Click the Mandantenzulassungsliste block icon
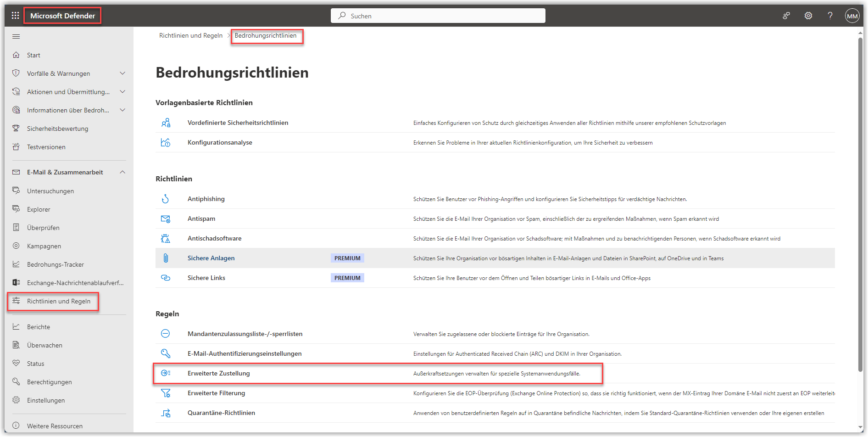868x437 pixels. [x=166, y=334]
